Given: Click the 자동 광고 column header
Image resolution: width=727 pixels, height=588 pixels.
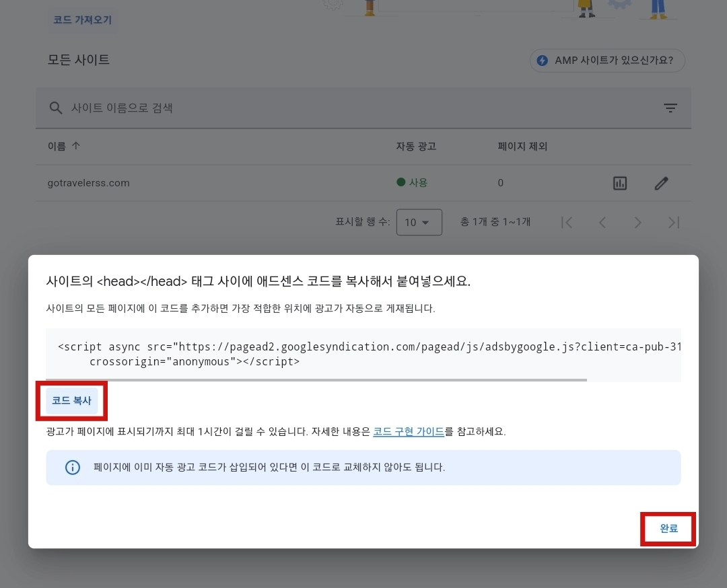Looking at the screenshot, I should click(x=416, y=147).
